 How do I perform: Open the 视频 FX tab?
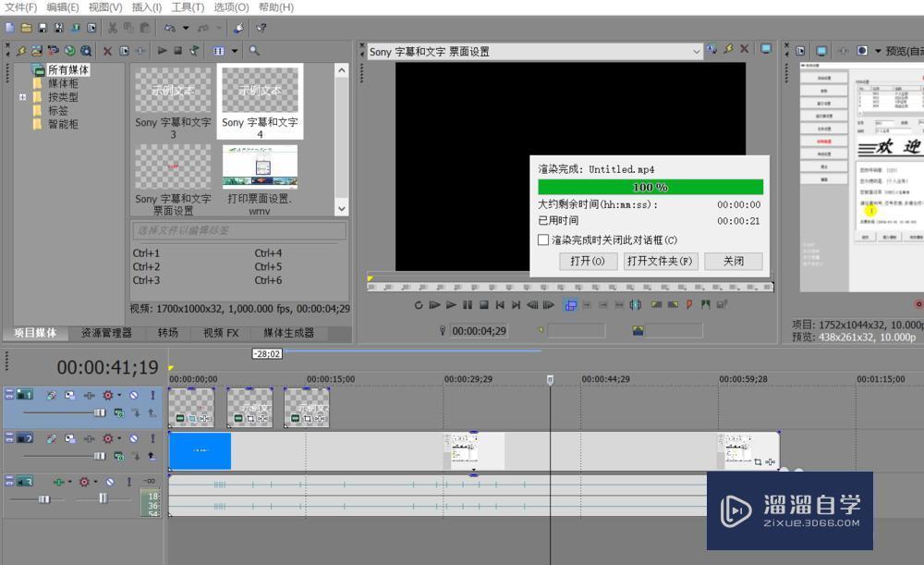(221, 333)
